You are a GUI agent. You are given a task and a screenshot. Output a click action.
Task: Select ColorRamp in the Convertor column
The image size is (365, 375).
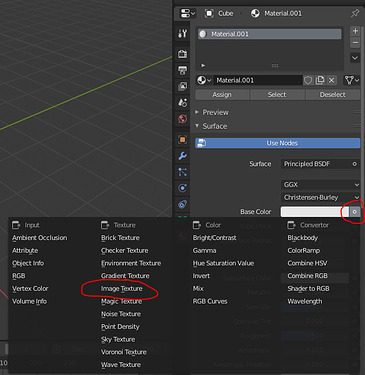click(x=304, y=251)
